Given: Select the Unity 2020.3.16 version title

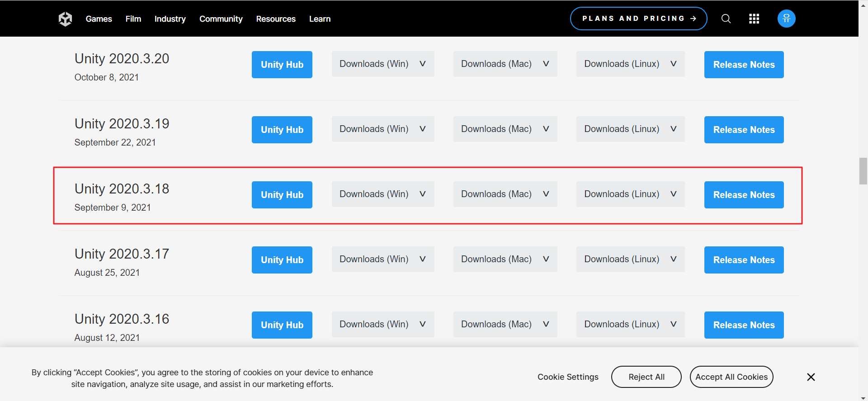Looking at the screenshot, I should [x=122, y=319].
